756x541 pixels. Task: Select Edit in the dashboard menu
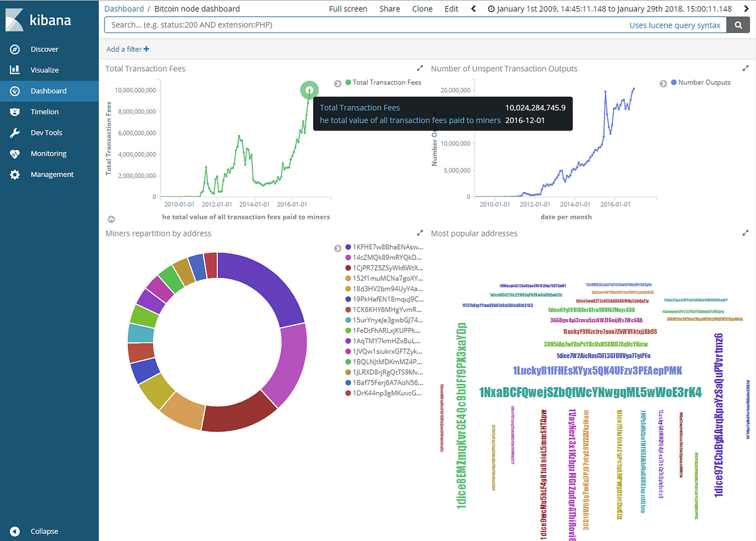[451, 8]
